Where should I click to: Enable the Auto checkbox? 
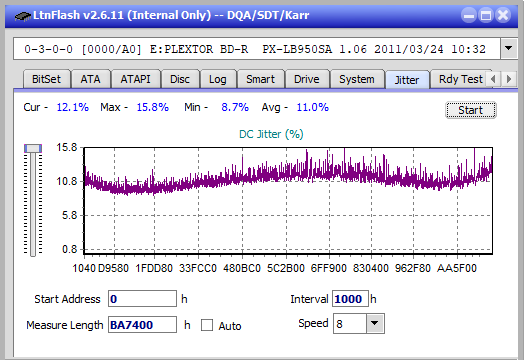pyautogui.click(x=207, y=325)
